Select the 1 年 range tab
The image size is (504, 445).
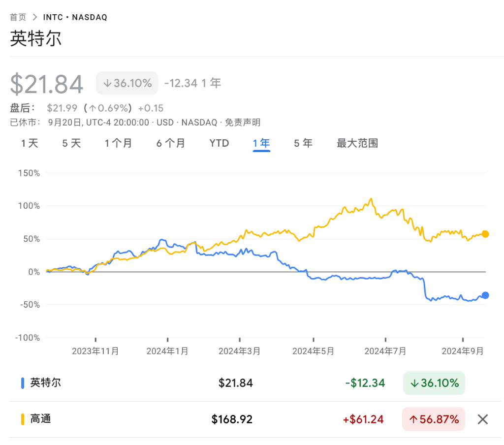tap(261, 143)
